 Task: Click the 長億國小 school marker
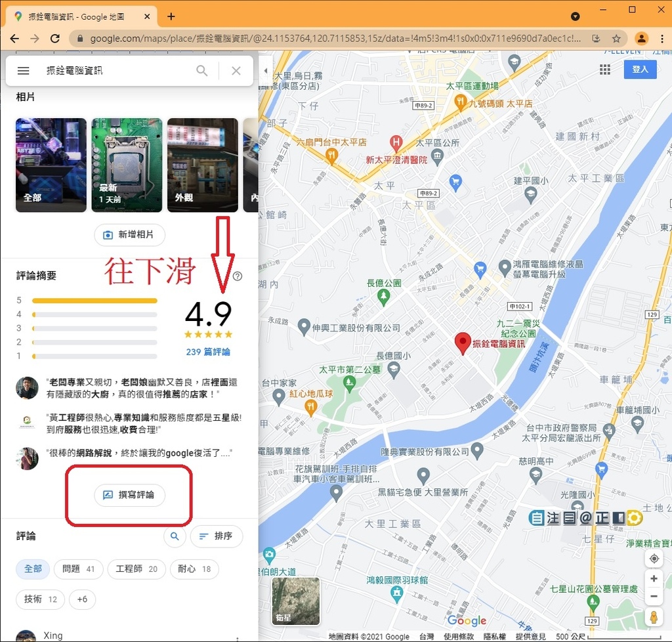pos(394,368)
